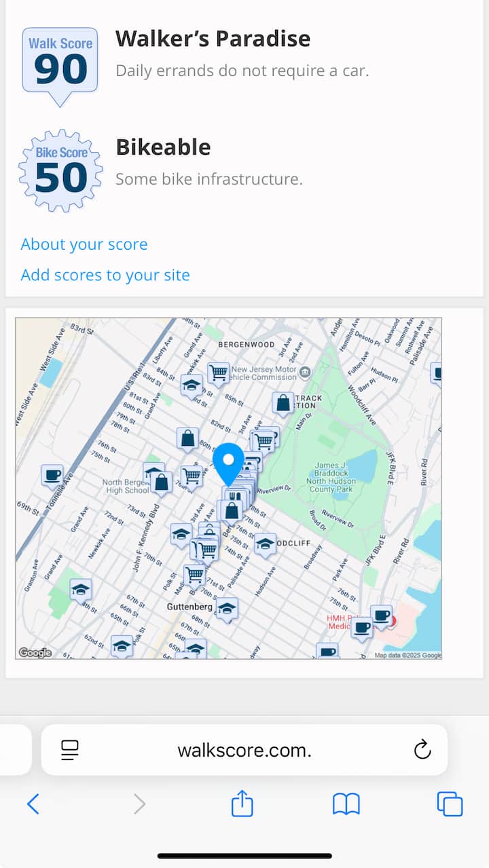Click the Add scores to your site link
This screenshot has height=868, width=489.
tap(105, 275)
